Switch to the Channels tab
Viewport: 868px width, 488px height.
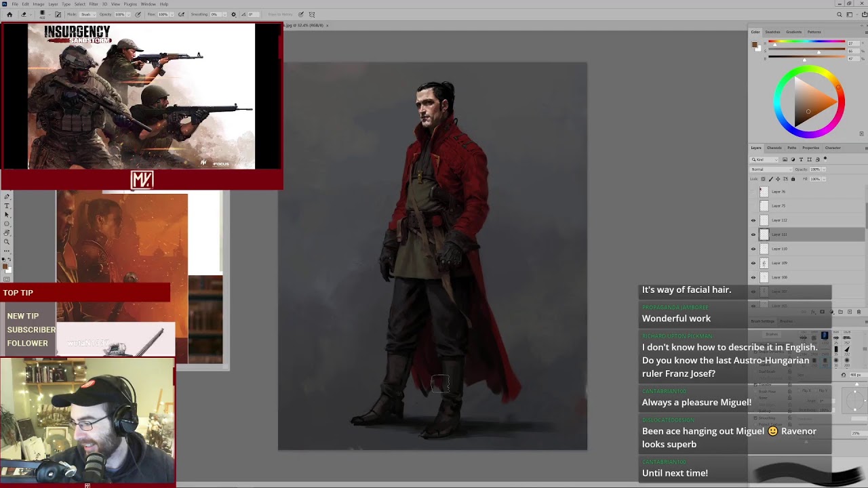(x=774, y=148)
